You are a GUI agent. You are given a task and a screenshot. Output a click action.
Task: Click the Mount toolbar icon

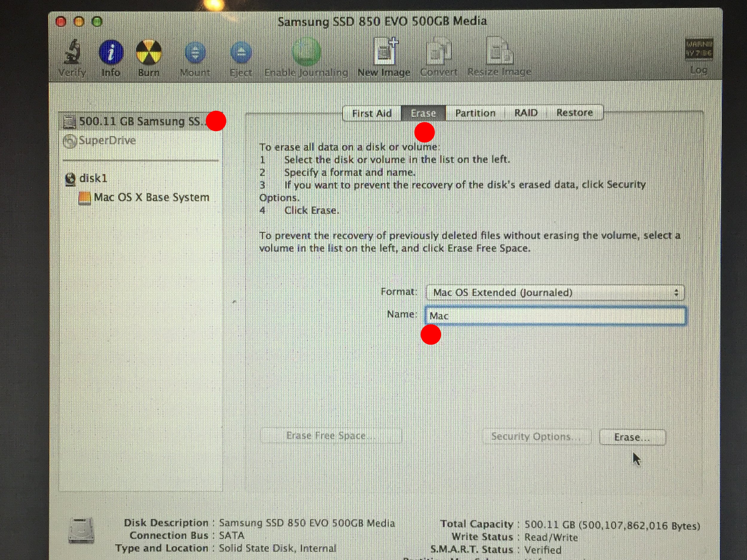pos(195,53)
